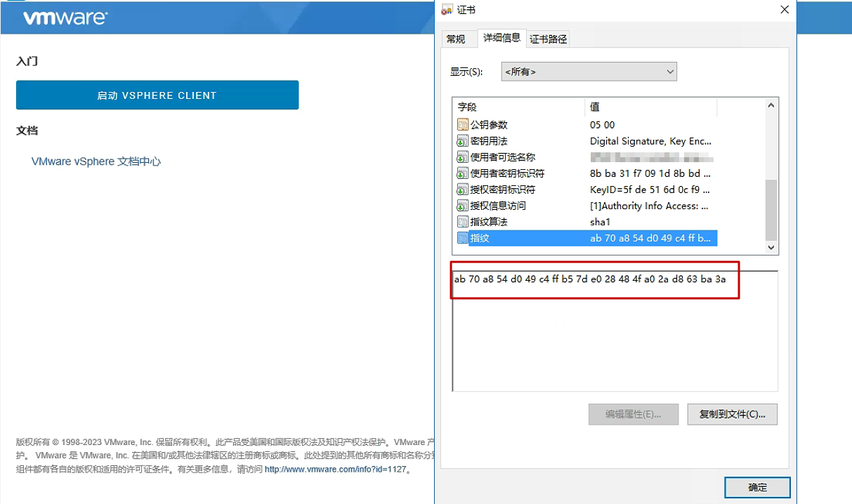The height and width of the screenshot is (504, 852).
Task: Select the 密钥用法 row label
Action: pos(489,141)
